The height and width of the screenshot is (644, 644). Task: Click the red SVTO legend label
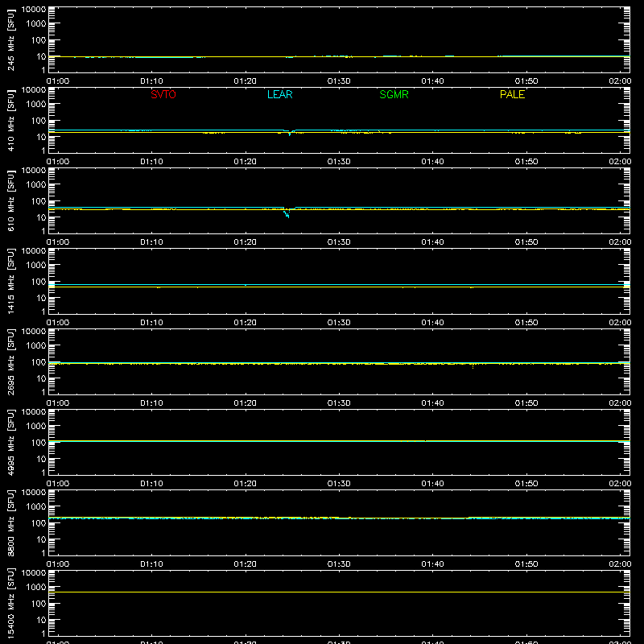pyautogui.click(x=163, y=94)
